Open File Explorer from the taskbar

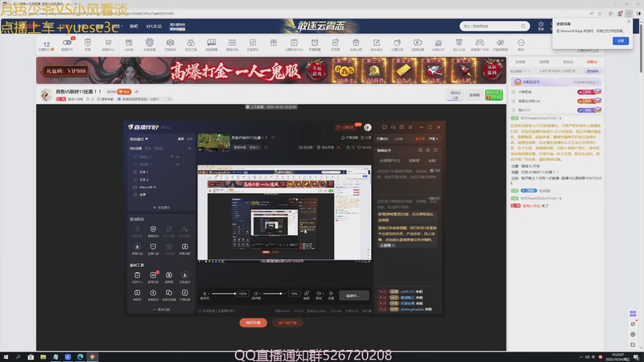click(x=43, y=357)
